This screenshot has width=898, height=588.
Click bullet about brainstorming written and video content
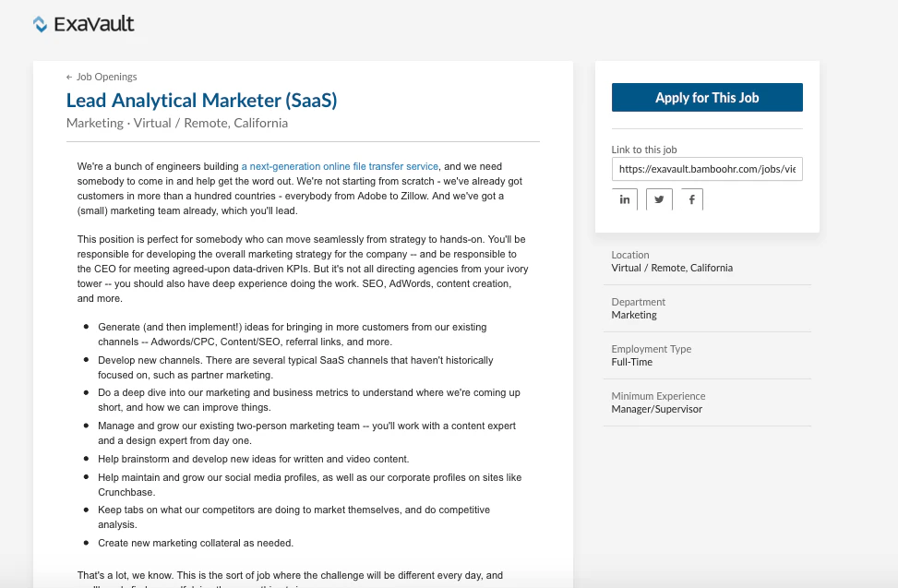click(x=253, y=459)
